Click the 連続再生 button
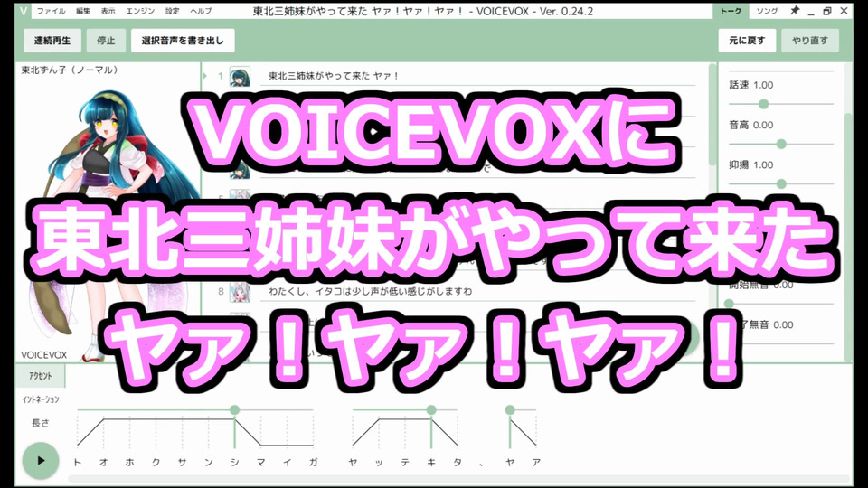868x488 pixels. click(x=52, y=41)
